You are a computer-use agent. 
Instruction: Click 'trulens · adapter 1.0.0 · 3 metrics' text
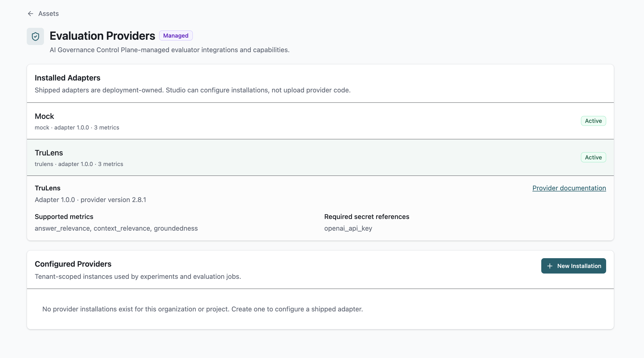click(79, 164)
